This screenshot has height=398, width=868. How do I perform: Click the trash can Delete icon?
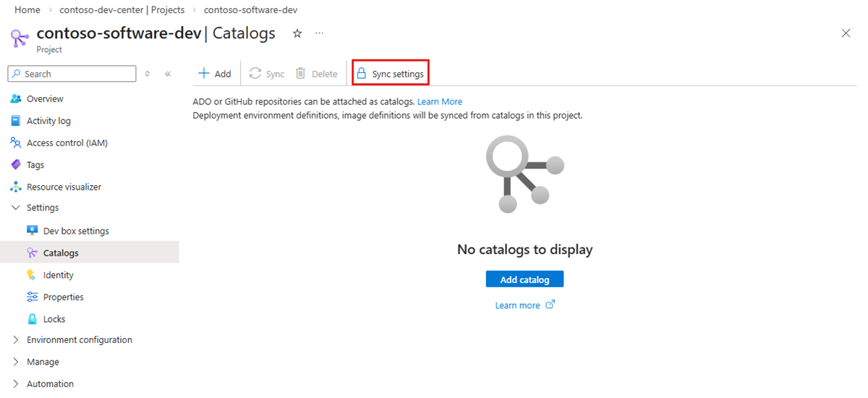[x=301, y=74]
